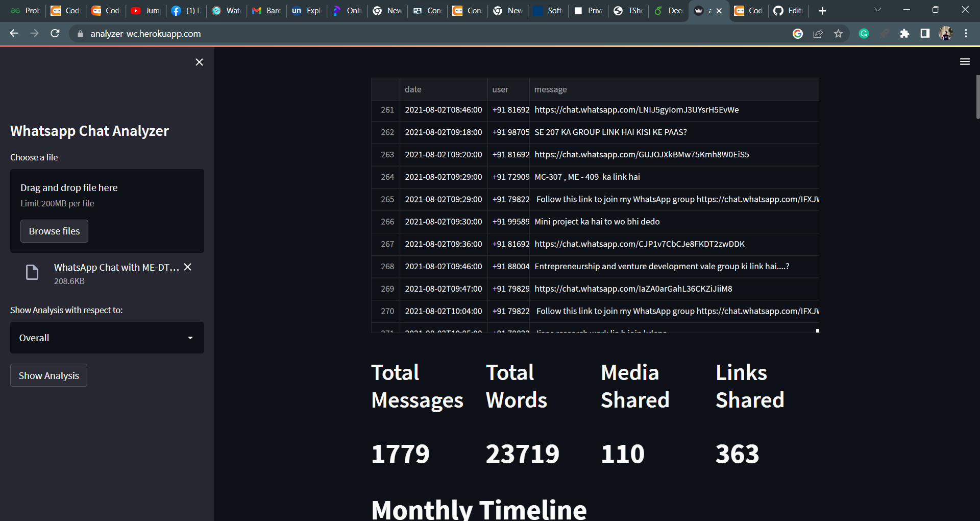Screen dimensions: 980x521
Task: Remove the uploaded WhatsApp Chat file
Action: (188, 267)
